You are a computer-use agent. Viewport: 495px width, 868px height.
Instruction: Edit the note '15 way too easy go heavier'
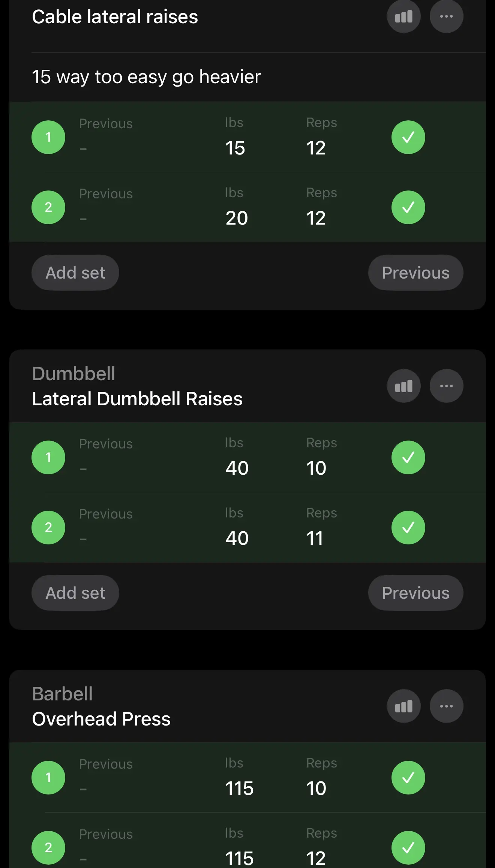click(146, 77)
